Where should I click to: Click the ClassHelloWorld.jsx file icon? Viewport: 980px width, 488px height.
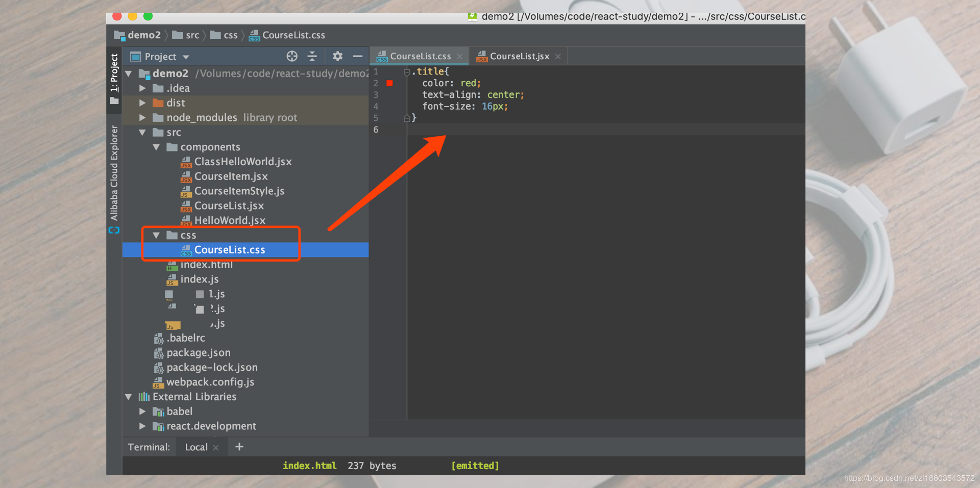(186, 162)
